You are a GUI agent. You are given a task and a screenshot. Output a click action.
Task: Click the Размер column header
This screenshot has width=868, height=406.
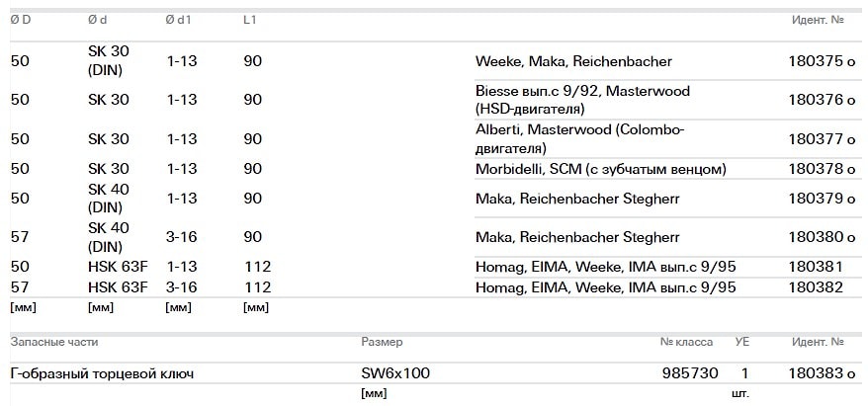point(382,342)
